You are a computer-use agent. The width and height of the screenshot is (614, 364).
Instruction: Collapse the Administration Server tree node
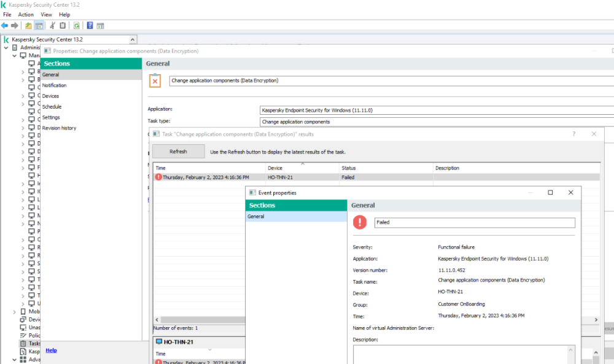6,47
